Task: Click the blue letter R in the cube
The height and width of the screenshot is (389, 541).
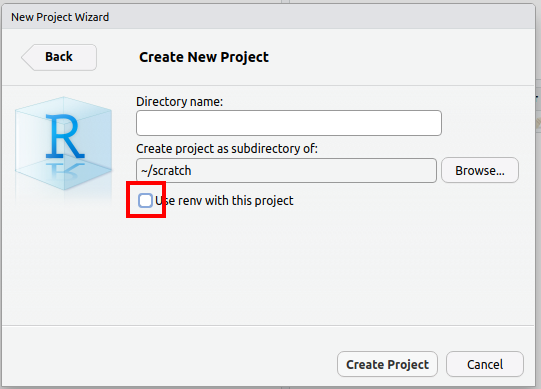Action: tap(65, 136)
